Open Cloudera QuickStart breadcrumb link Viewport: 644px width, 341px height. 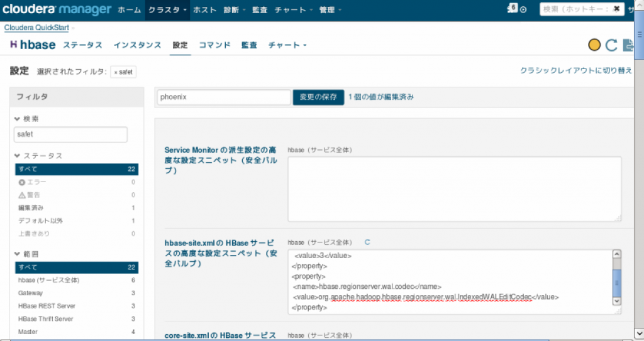click(x=36, y=28)
